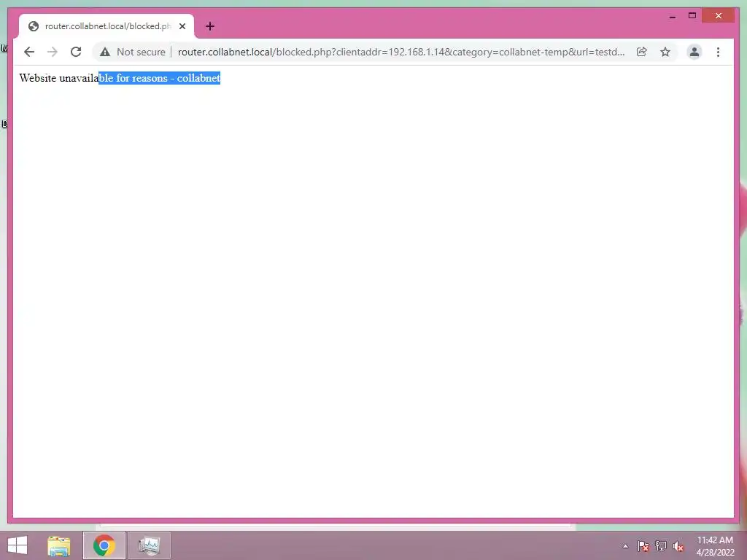747x560 pixels.
Task: Select the router.collabnet.local/blocked tab
Action: point(107,27)
